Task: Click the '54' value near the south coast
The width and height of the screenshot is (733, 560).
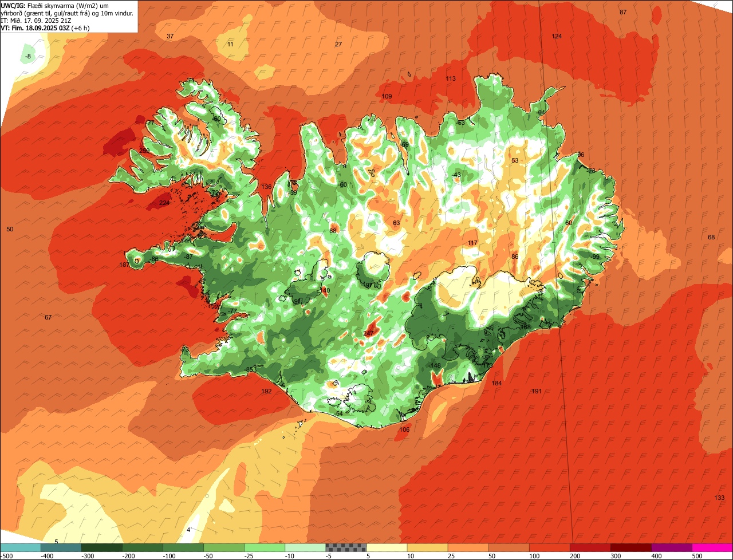Action: [x=339, y=413]
